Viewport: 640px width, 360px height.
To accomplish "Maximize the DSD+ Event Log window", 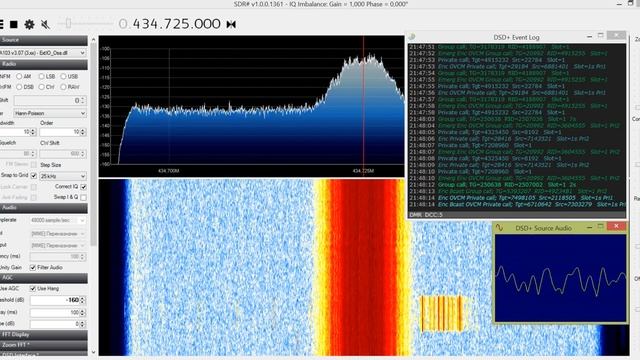I will (x=600, y=36).
